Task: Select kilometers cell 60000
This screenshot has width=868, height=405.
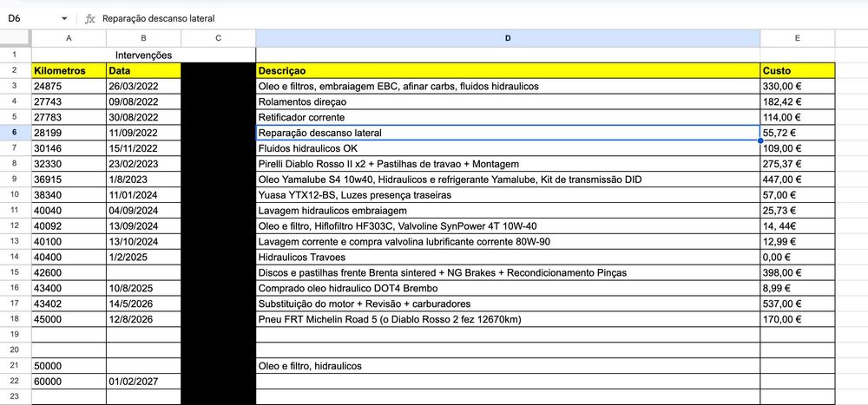Action: click(x=69, y=382)
